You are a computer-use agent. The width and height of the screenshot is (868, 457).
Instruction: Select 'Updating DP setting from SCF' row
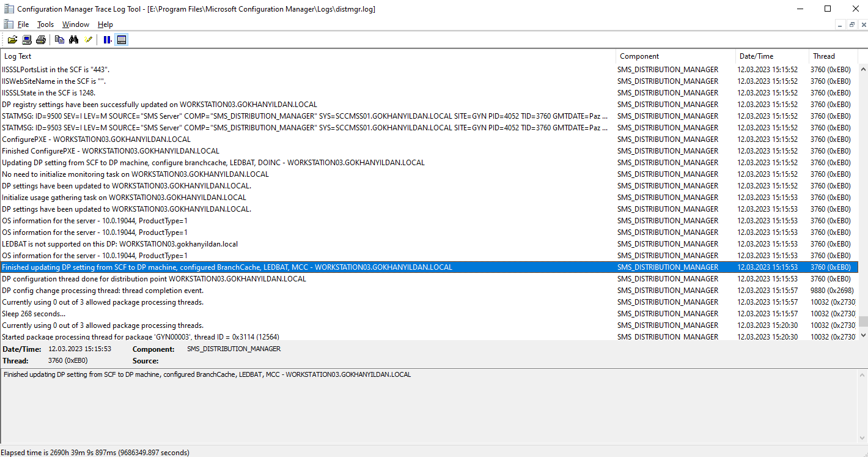(429, 163)
